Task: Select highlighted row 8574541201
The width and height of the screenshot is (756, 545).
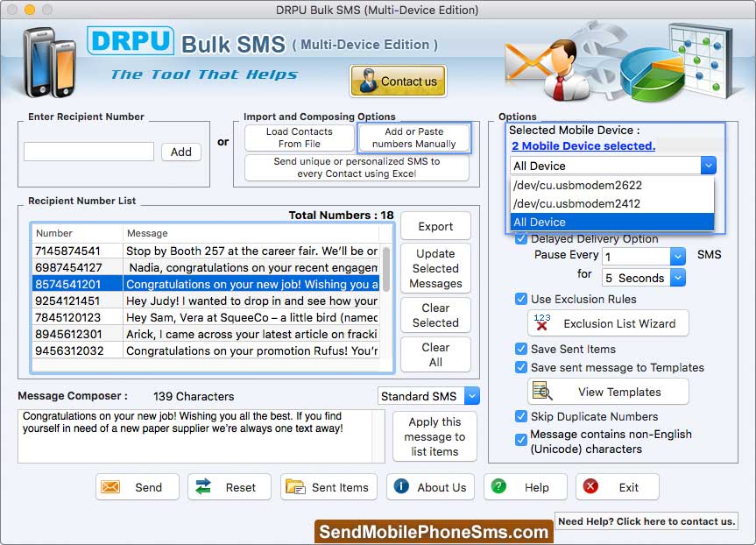Action: [206, 284]
